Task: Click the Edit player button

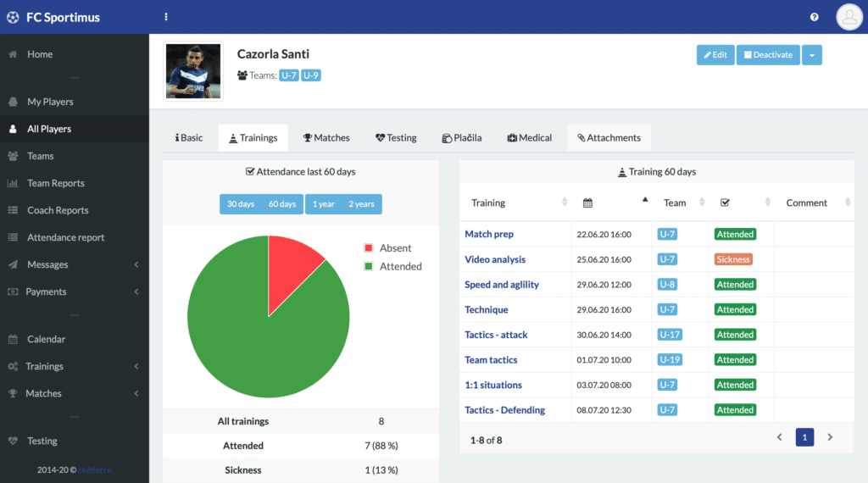Action: 715,55
